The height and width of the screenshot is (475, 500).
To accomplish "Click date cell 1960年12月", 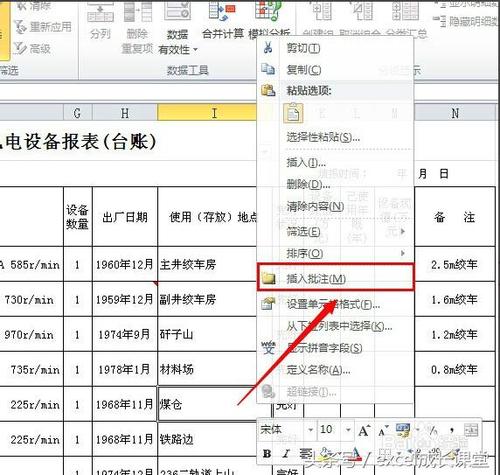I will (x=125, y=265).
